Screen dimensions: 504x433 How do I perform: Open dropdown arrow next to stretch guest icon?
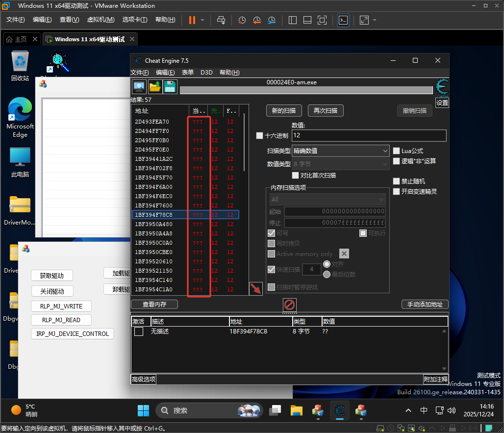(x=375, y=20)
